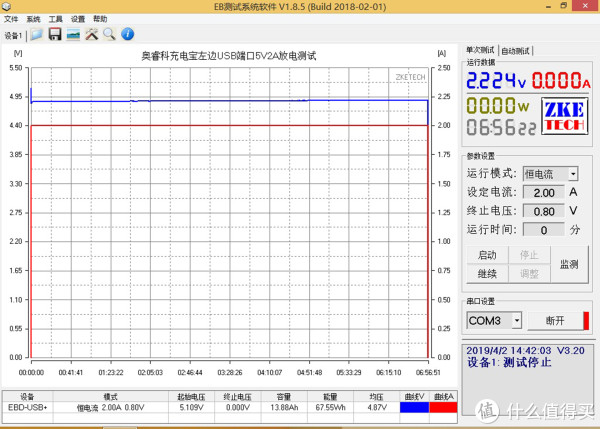Select the 67.55Wh energy cell
This screenshot has width=600, height=429.
(x=330, y=408)
